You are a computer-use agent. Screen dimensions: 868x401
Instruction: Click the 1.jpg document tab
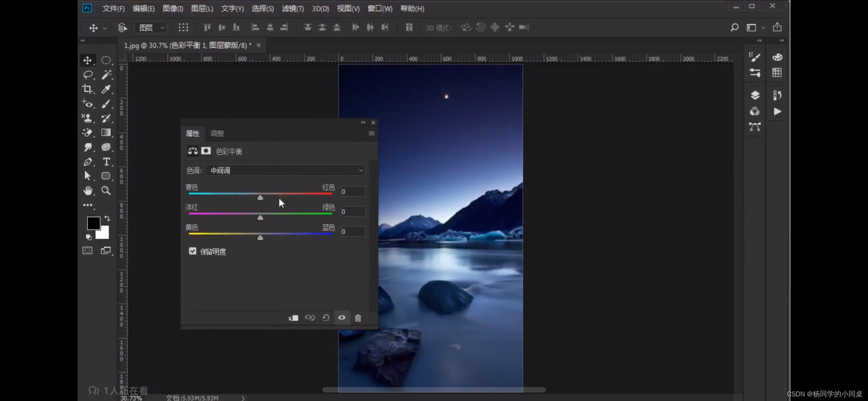[187, 45]
